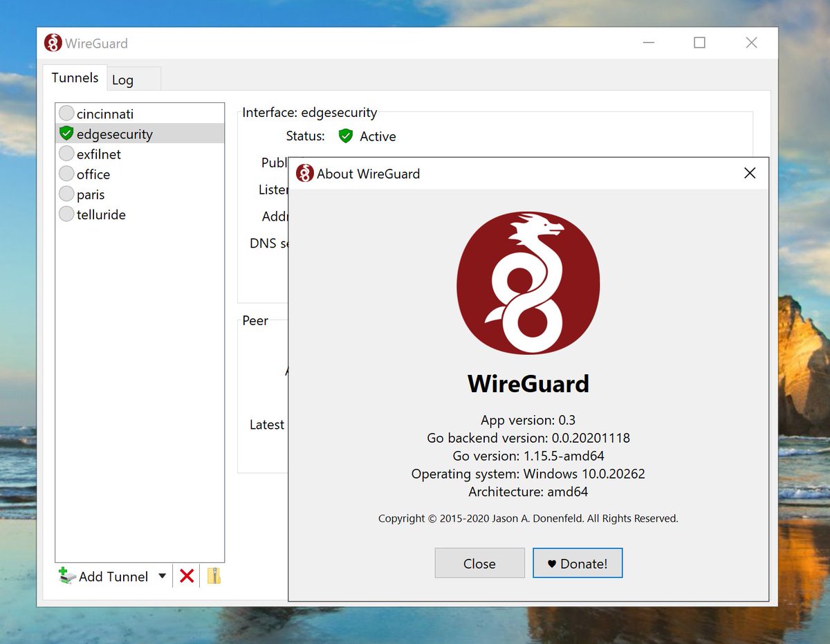Select the paris tunnel
The image size is (830, 644).
[140, 194]
